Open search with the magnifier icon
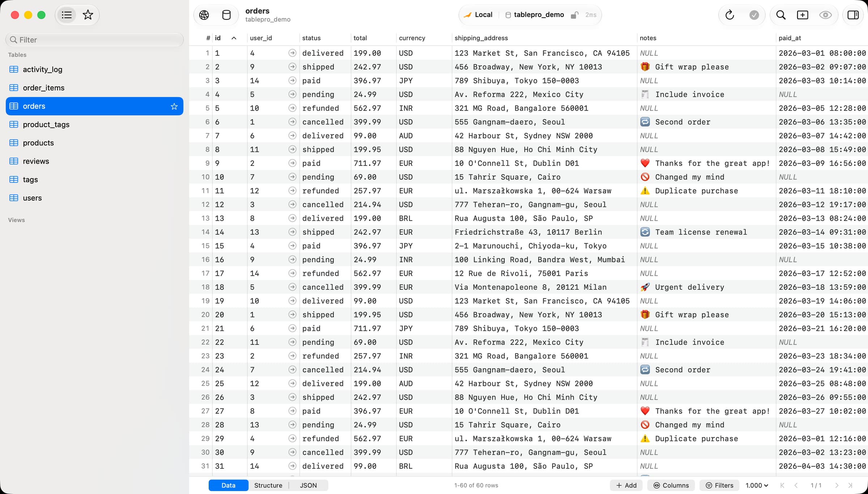Screen dimensions: 868x494 [x=781, y=15]
